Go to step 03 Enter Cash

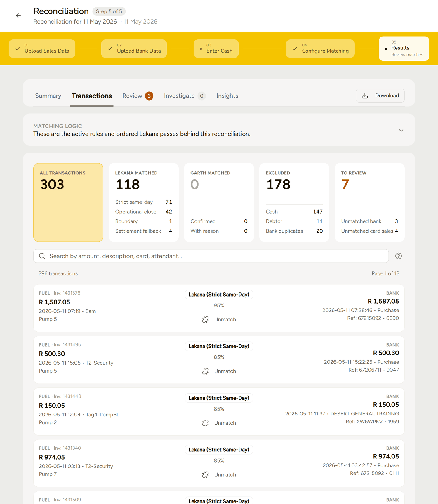(x=216, y=49)
